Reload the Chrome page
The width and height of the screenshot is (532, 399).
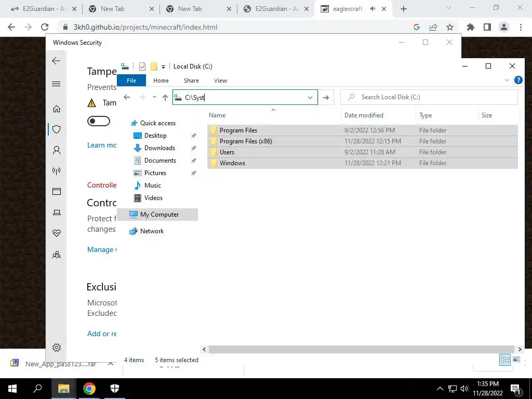click(45, 27)
